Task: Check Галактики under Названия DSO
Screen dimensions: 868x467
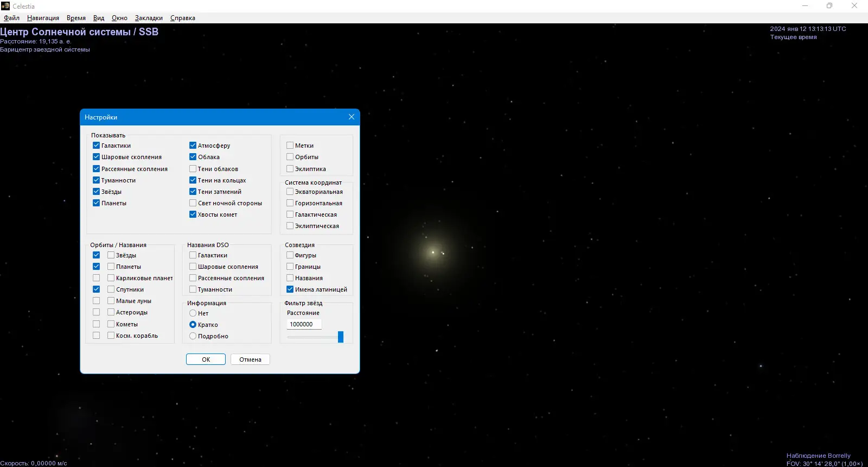Action: [x=193, y=255]
